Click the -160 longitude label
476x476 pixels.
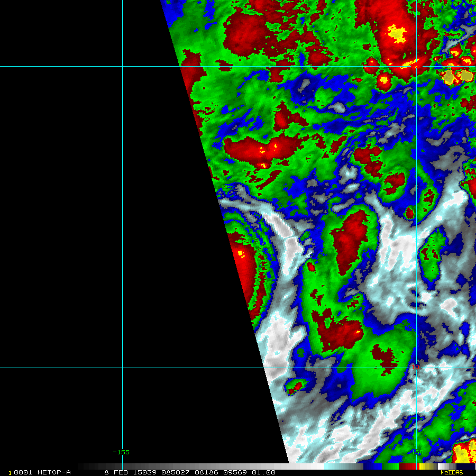[415, 452]
